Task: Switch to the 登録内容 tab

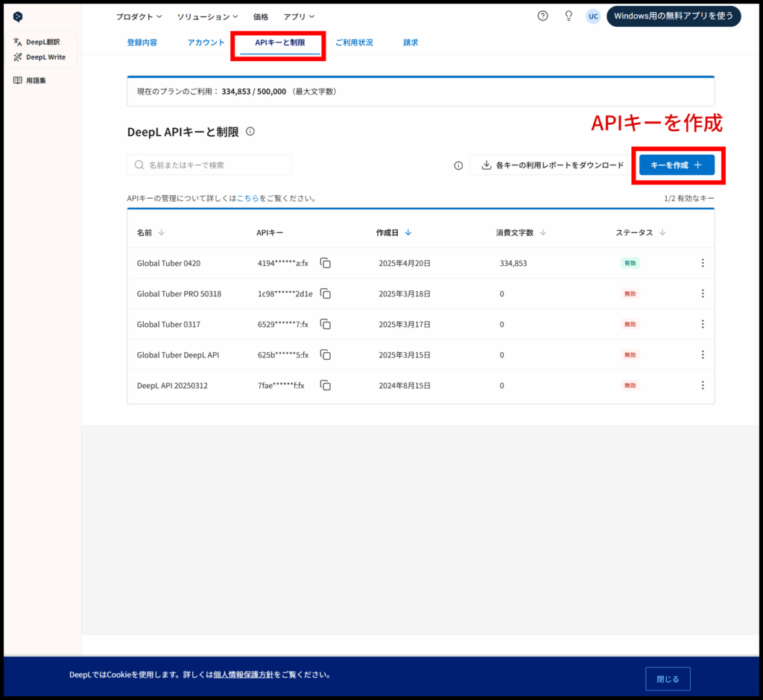Action: coord(142,42)
